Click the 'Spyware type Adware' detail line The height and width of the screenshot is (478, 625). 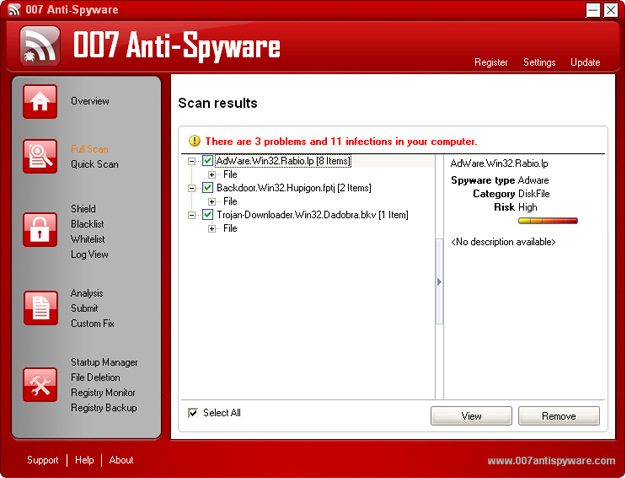coord(500,180)
